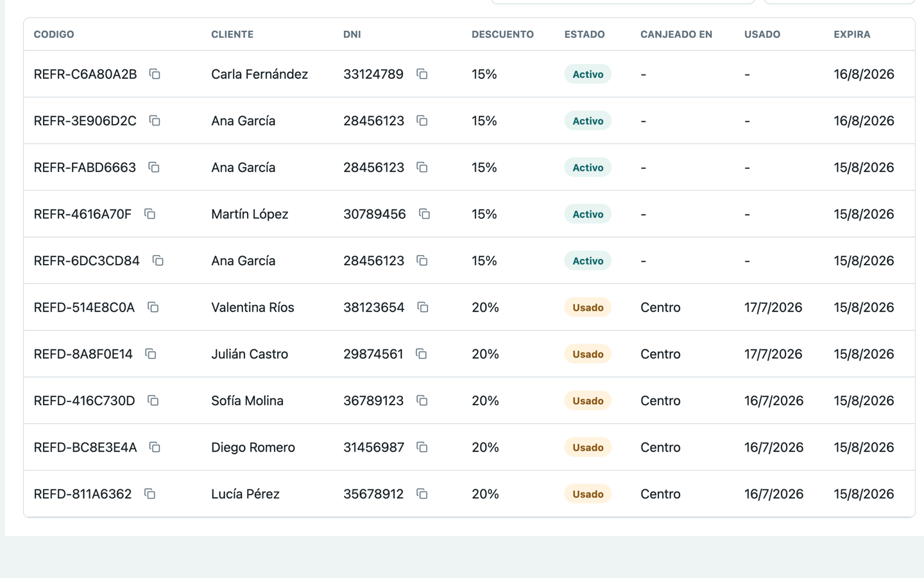
Task: Copy DNI 30789456 of Martín López
Action: 425,214
